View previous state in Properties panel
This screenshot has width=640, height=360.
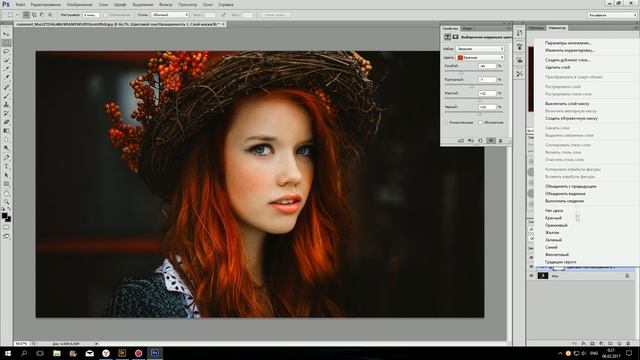click(x=471, y=140)
